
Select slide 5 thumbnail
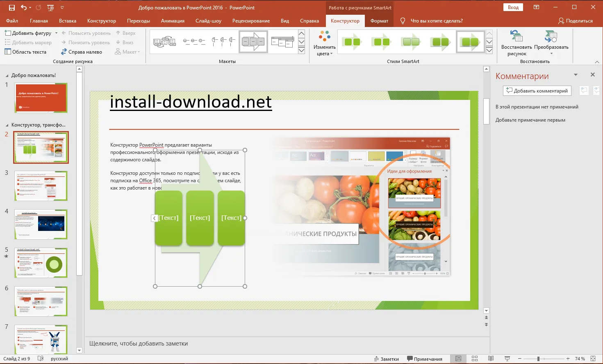[41, 263]
